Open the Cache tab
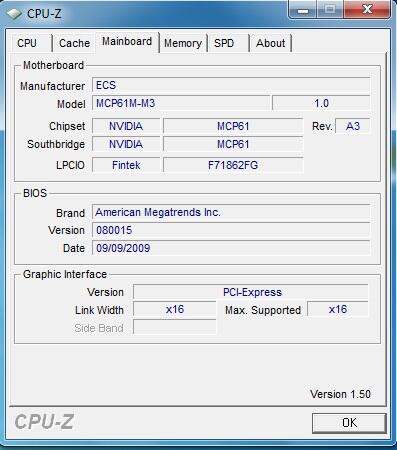The width and height of the screenshot is (397, 450). pos(74,43)
